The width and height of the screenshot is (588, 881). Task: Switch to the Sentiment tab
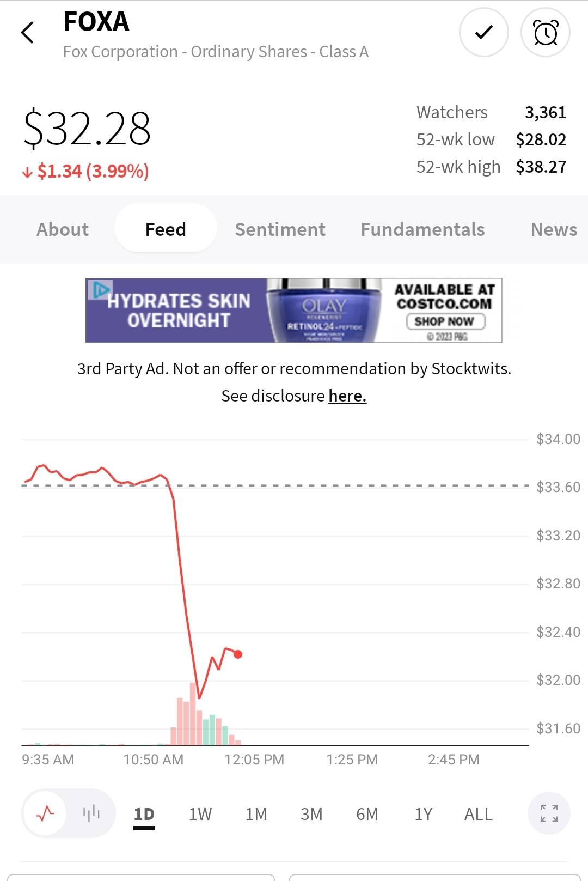coord(280,229)
